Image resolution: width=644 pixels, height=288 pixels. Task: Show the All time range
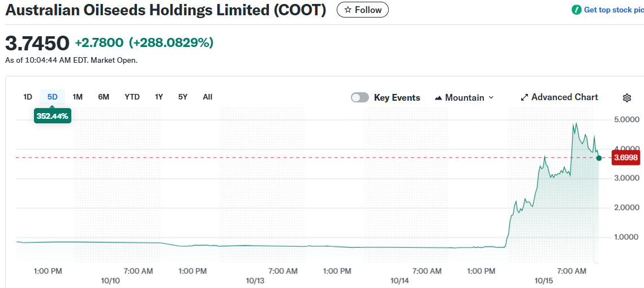(208, 97)
